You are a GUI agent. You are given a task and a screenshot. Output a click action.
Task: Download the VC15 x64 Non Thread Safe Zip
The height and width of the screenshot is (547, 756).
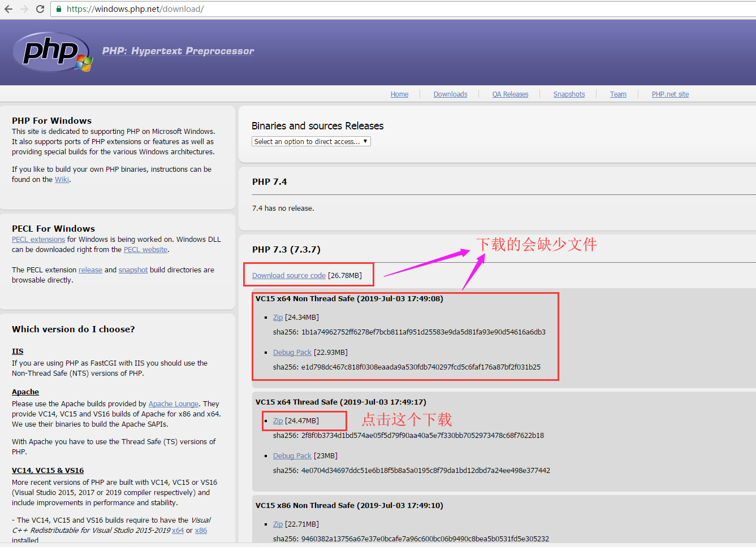coord(278,317)
